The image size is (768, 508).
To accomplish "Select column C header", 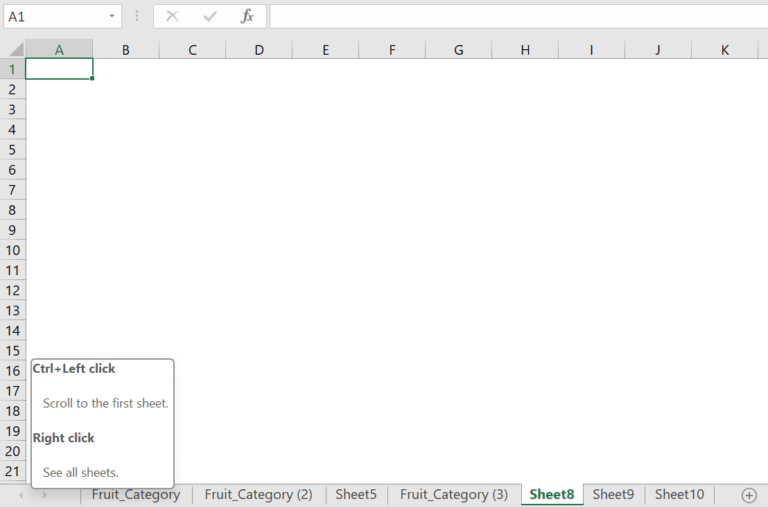I will pos(192,49).
